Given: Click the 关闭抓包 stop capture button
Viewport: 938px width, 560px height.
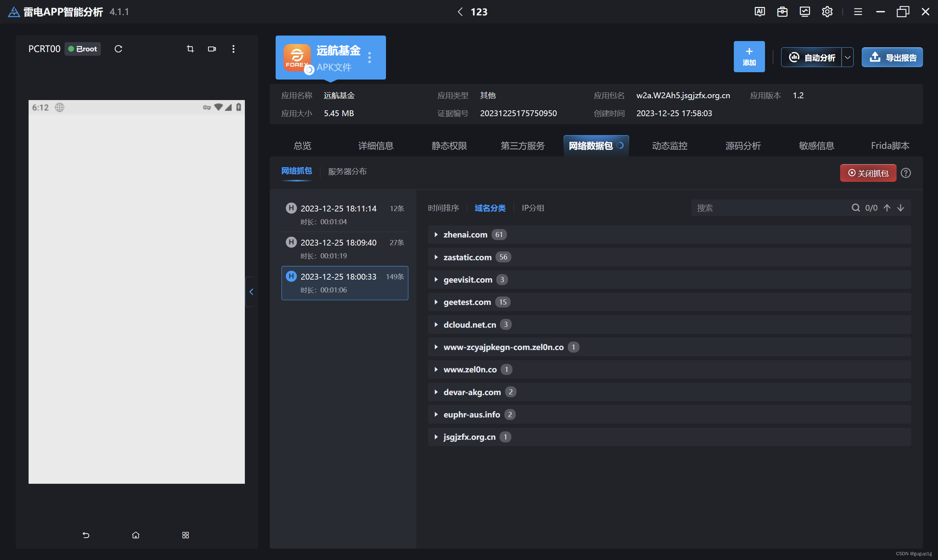Looking at the screenshot, I should point(868,173).
